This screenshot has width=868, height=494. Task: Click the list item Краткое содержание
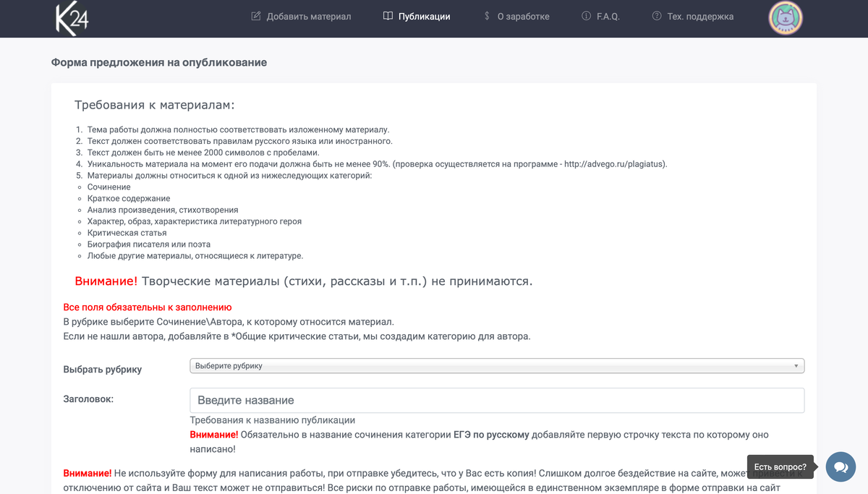(129, 199)
